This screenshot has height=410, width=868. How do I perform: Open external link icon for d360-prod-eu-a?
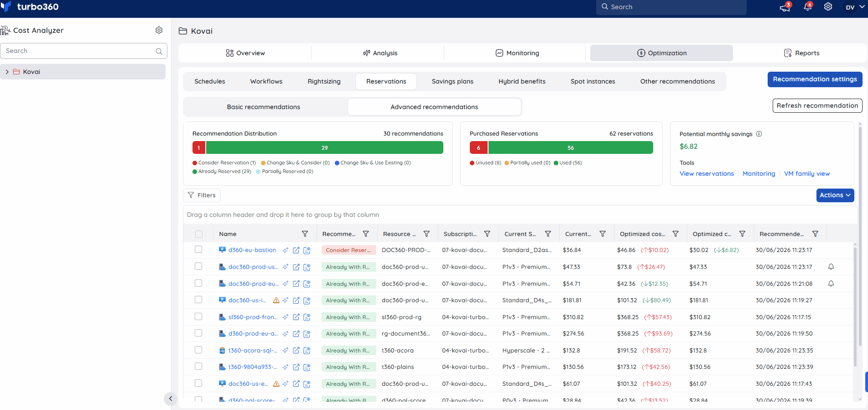(296, 334)
